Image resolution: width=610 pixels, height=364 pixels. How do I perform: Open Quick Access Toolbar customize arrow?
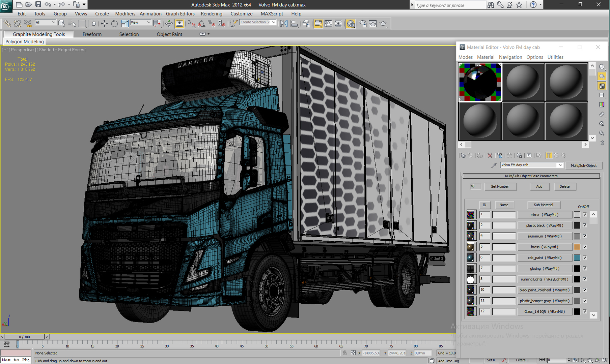pyautogui.click(x=84, y=5)
